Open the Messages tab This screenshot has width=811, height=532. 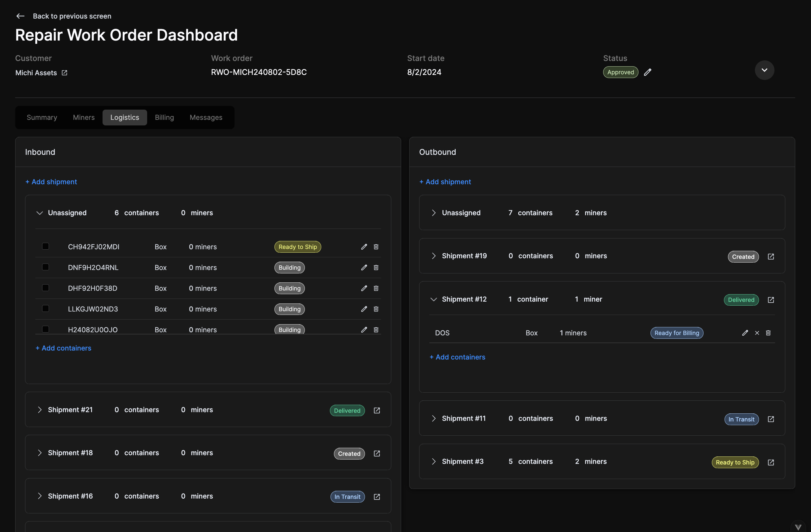[x=206, y=117]
